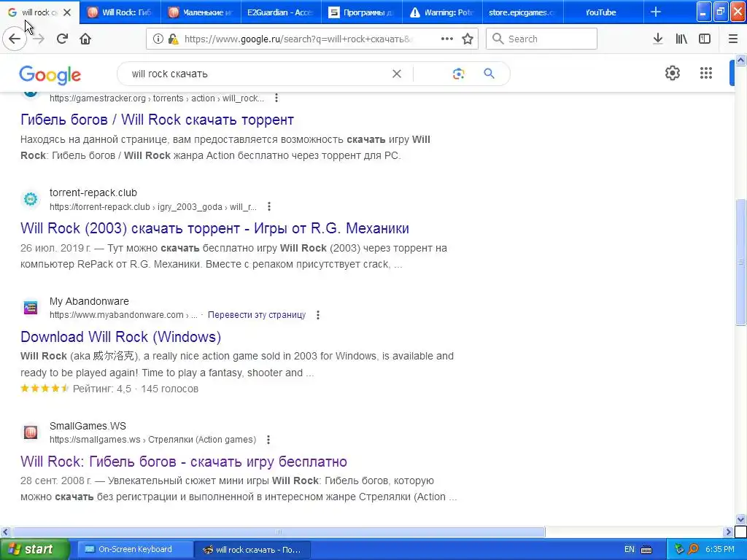Open options dots for gamestracker.org result
The height and width of the screenshot is (560, 747).
point(276,98)
